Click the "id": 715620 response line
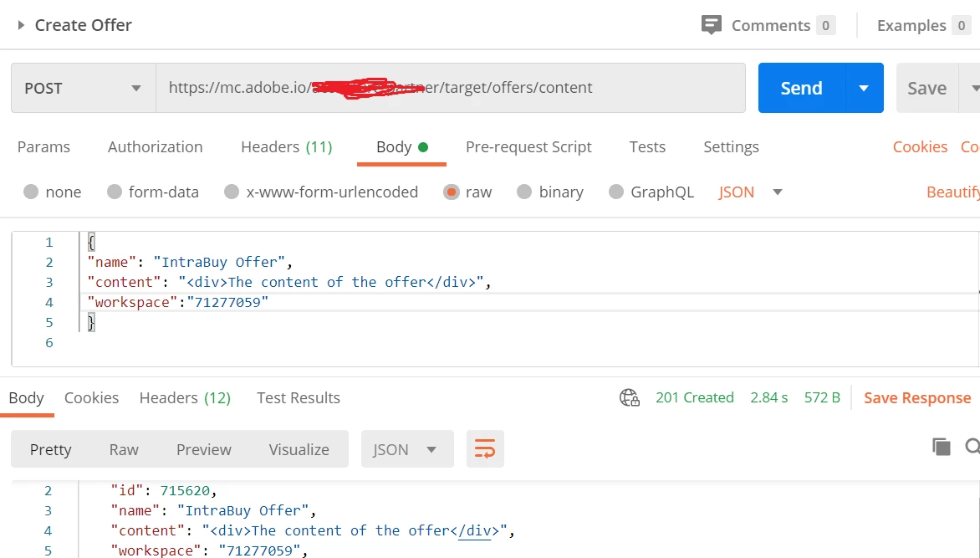980x558 pixels. pos(164,490)
